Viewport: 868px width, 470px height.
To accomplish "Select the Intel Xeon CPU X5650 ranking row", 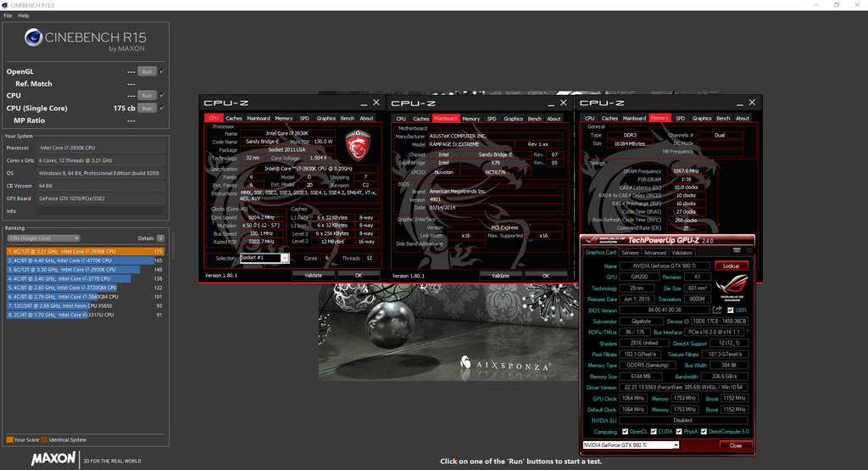I will [86, 306].
